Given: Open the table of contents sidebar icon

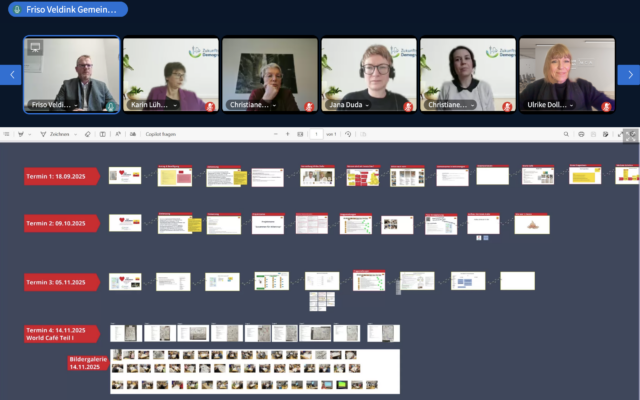Looking at the screenshot, I should coord(6,134).
